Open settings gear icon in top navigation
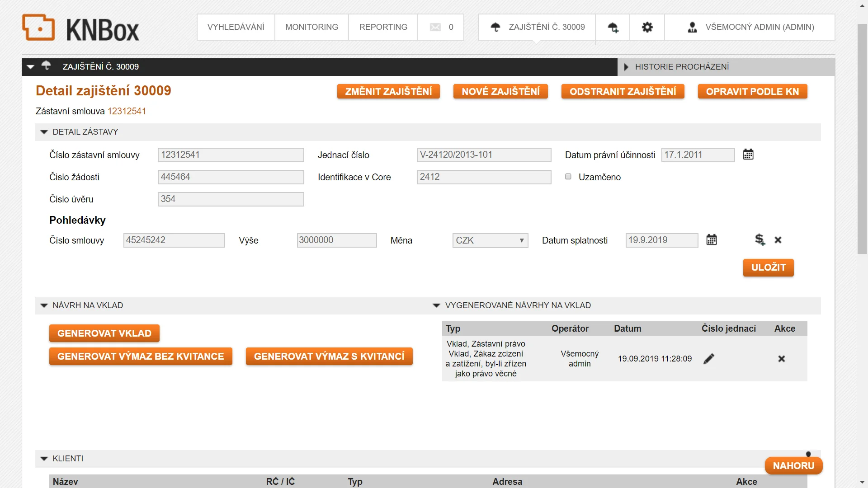Viewport: 868px width, 488px height. pyautogui.click(x=647, y=27)
